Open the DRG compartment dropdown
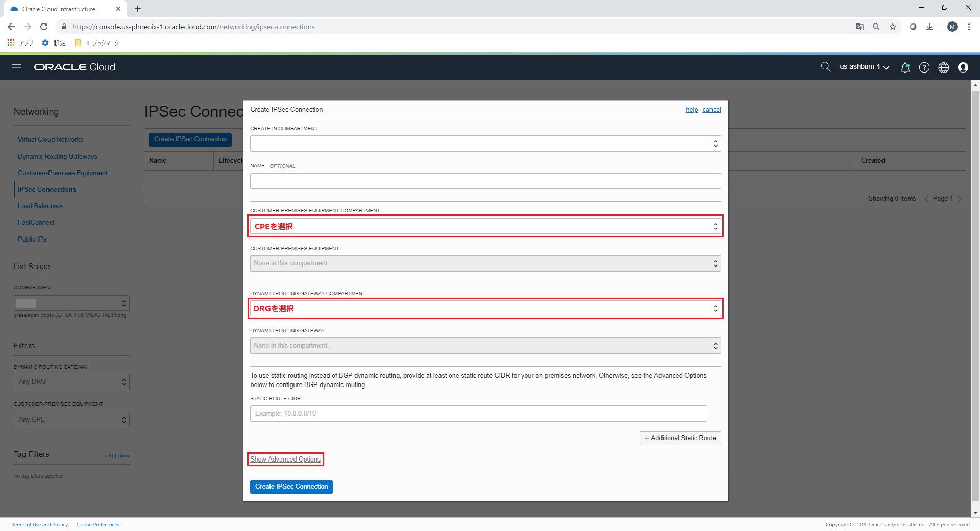Image resolution: width=980 pixels, height=531 pixels. (x=485, y=308)
